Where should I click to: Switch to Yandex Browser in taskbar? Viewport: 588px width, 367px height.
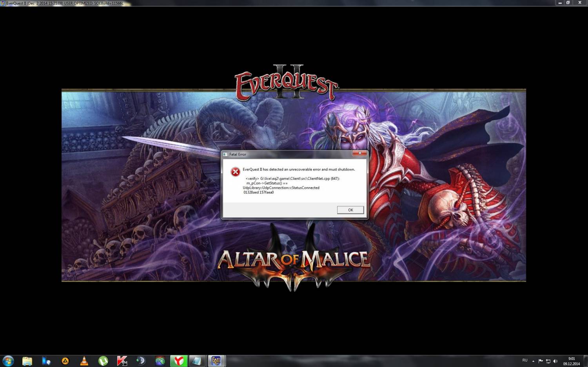[179, 361]
